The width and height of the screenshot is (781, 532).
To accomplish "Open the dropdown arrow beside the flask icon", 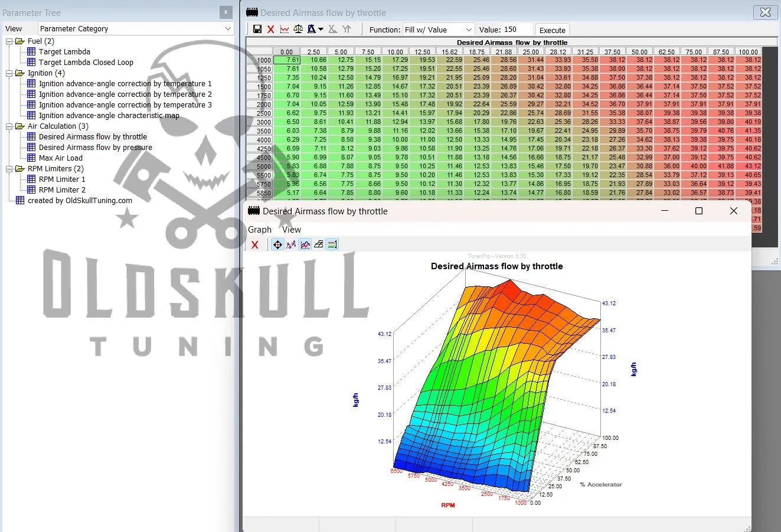I will [x=321, y=29].
